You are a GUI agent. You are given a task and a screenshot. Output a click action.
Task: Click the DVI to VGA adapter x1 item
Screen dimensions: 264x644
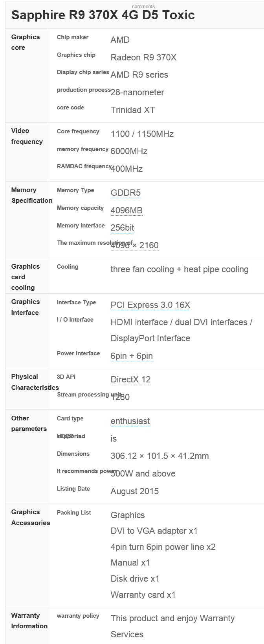[154, 531]
